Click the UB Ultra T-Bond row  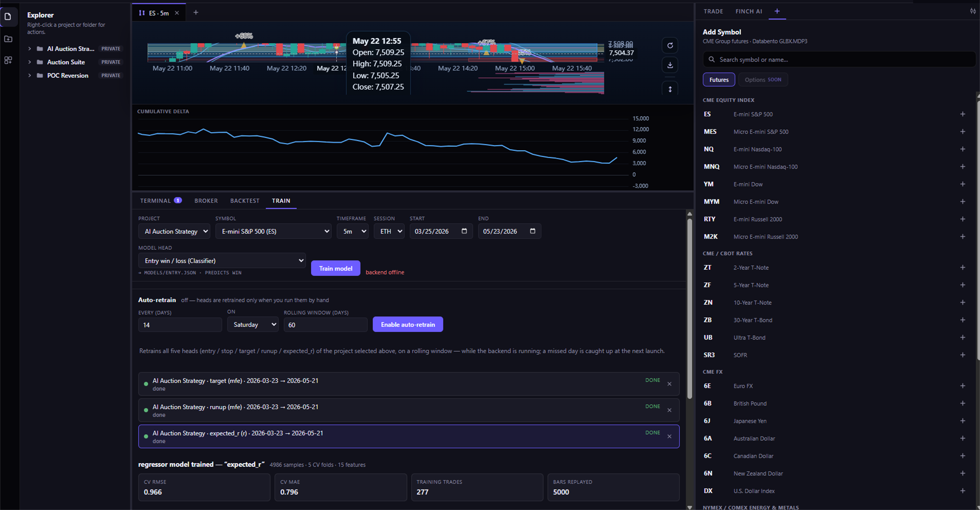(x=835, y=338)
